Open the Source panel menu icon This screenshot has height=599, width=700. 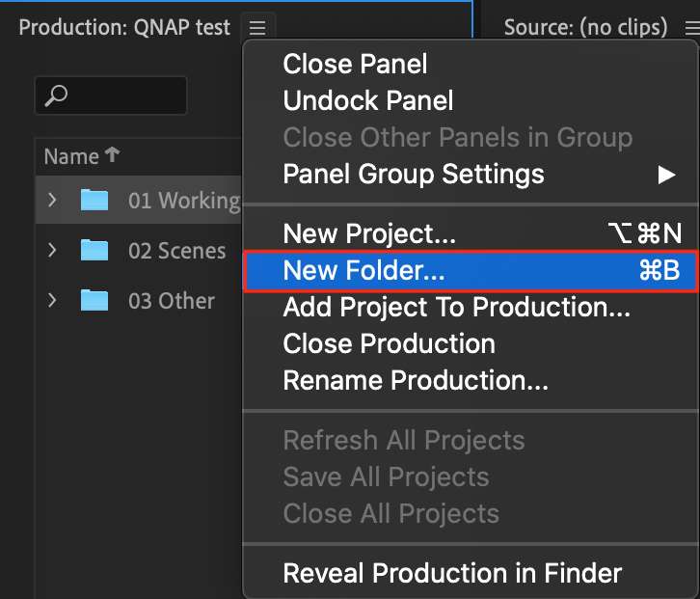pyautogui.click(x=692, y=28)
